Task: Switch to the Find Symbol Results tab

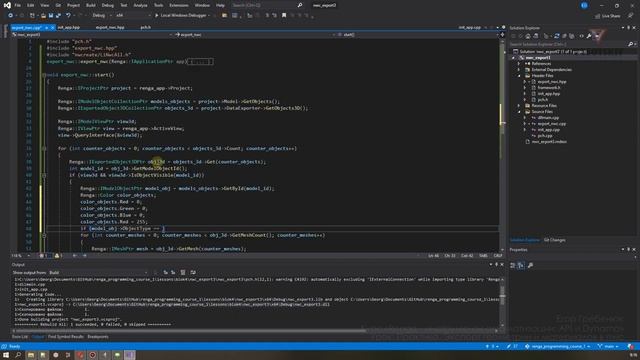Action: [66, 337]
